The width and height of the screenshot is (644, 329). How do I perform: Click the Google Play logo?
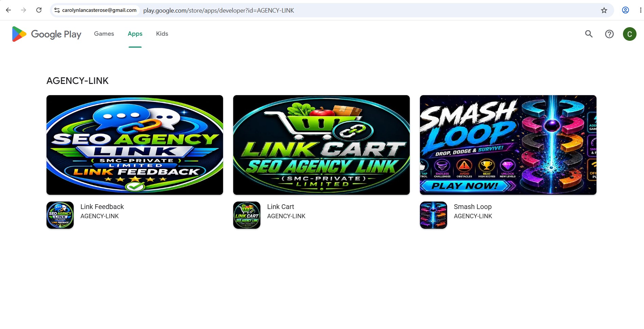(47, 34)
